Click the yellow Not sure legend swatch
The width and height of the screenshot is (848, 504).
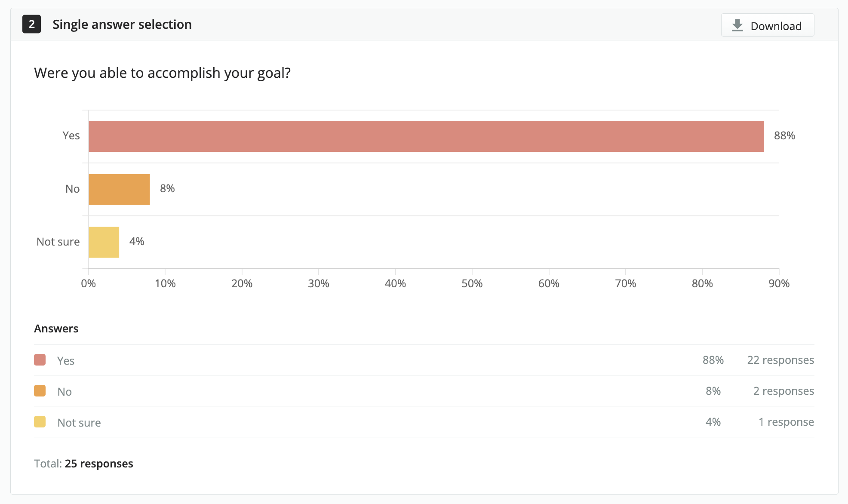pyautogui.click(x=40, y=422)
